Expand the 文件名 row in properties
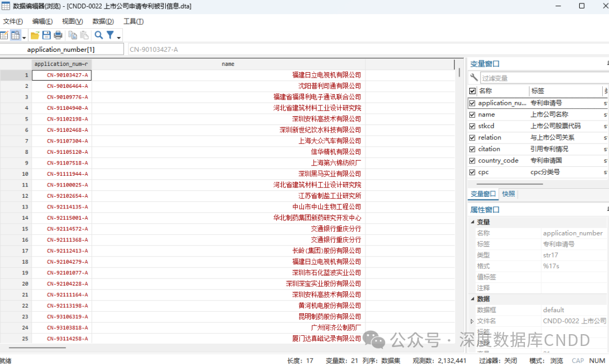This screenshot has width=609, height=364. click(x=472, y=321)
